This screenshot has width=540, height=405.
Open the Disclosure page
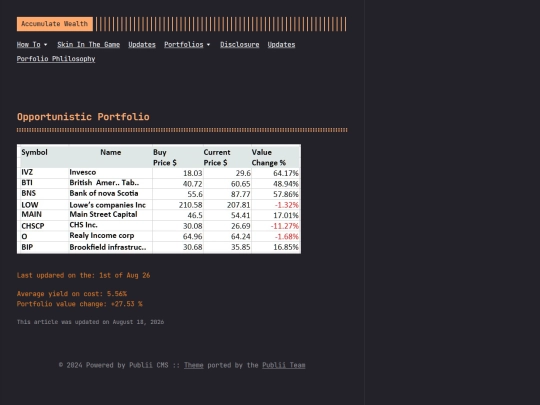(x=240, y=45)
